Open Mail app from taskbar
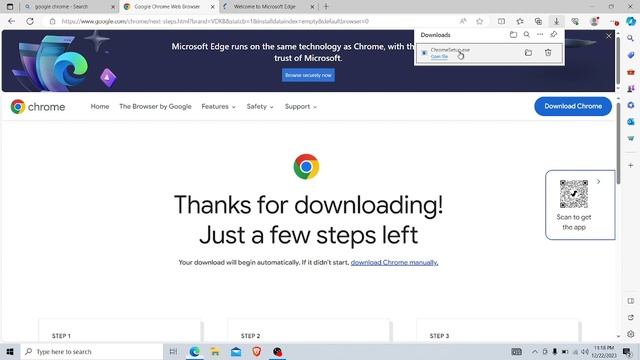 [x=236, y=351]
